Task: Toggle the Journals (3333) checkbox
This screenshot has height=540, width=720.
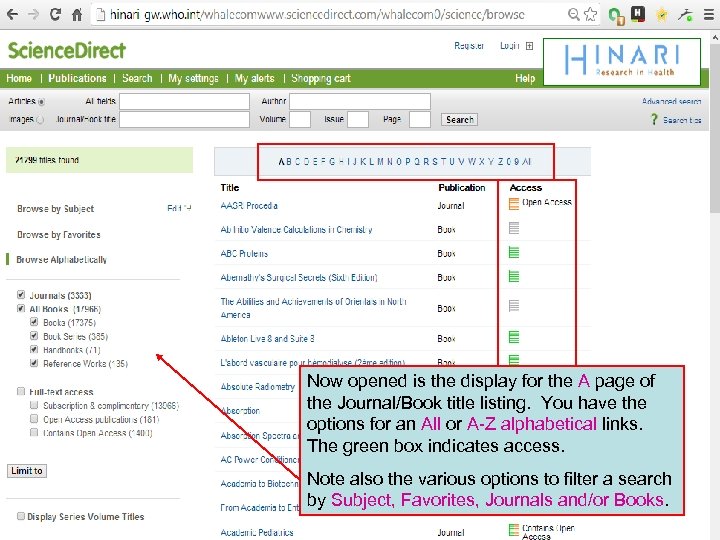Action: click(x=21, y=294)
